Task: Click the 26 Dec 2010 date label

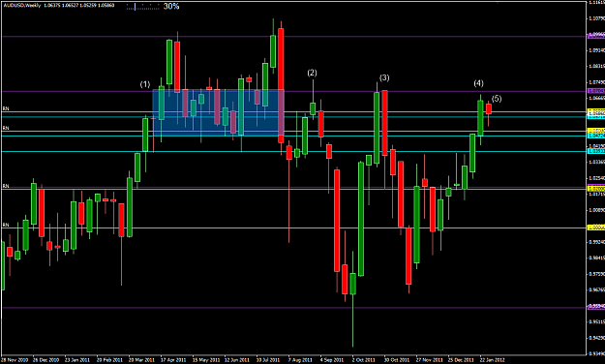Action: coord(45,360)
